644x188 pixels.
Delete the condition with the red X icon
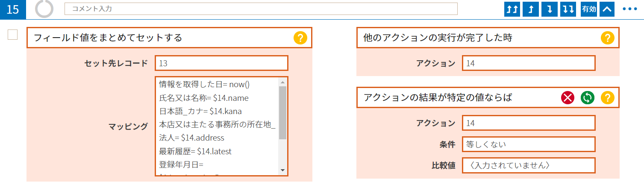coord(568,98)
